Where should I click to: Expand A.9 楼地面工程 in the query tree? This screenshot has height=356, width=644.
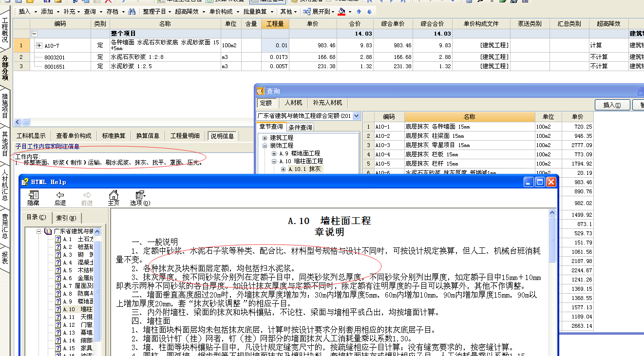pyautogui.click(x=274, y=153)
